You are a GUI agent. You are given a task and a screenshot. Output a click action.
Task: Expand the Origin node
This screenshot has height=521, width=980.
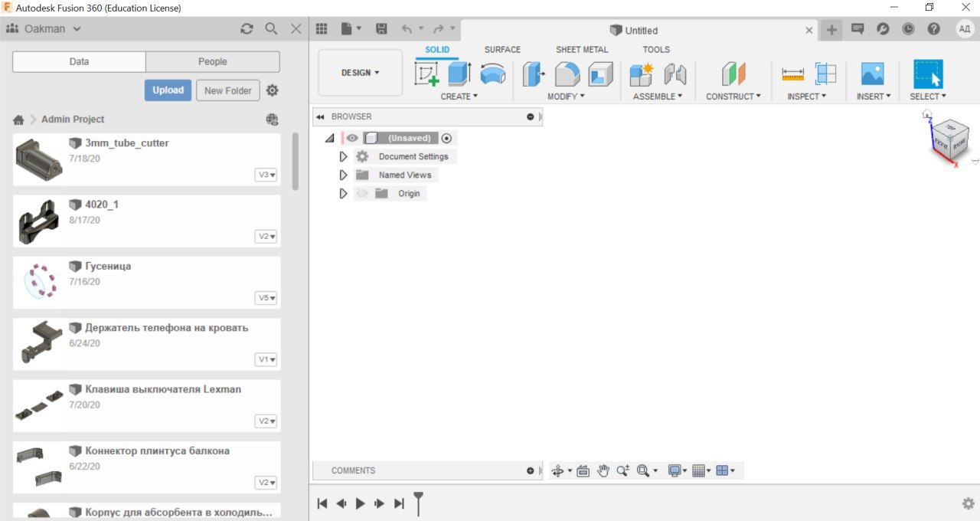click(x=343, y=193)
